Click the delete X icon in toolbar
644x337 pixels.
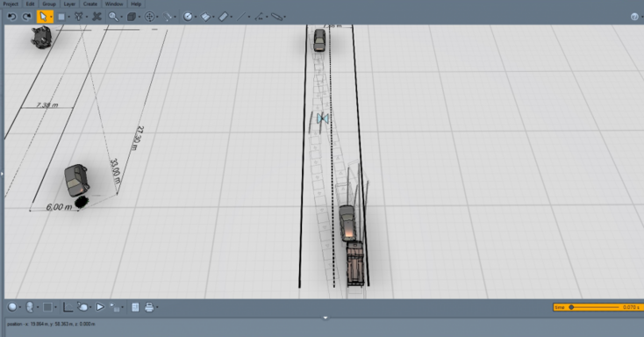(x=97, y=17)
